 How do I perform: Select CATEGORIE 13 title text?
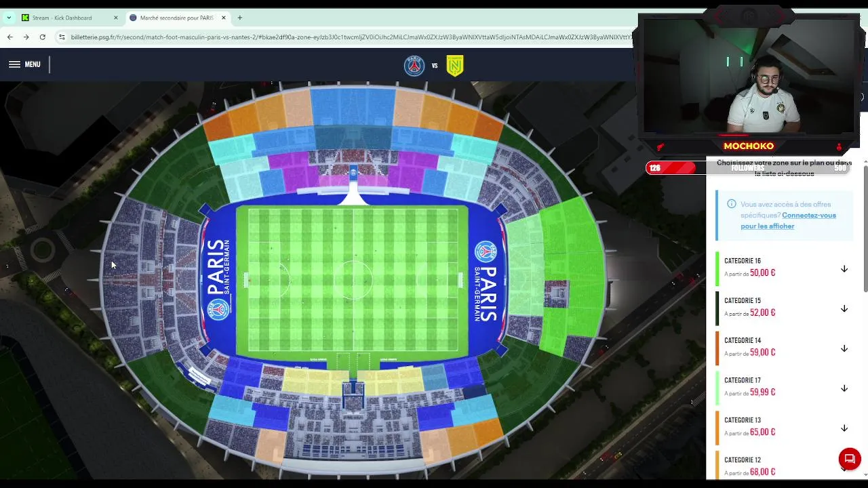point(743,420)
